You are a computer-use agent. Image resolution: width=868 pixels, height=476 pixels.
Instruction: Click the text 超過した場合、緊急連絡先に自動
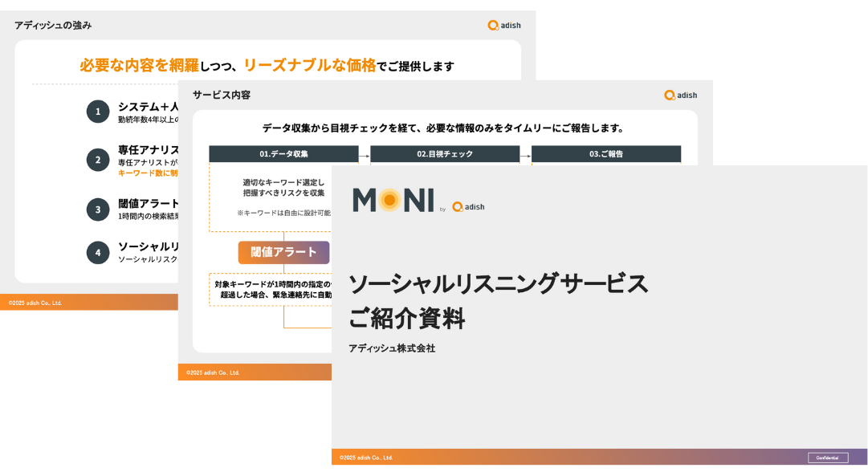click(275, 295)
